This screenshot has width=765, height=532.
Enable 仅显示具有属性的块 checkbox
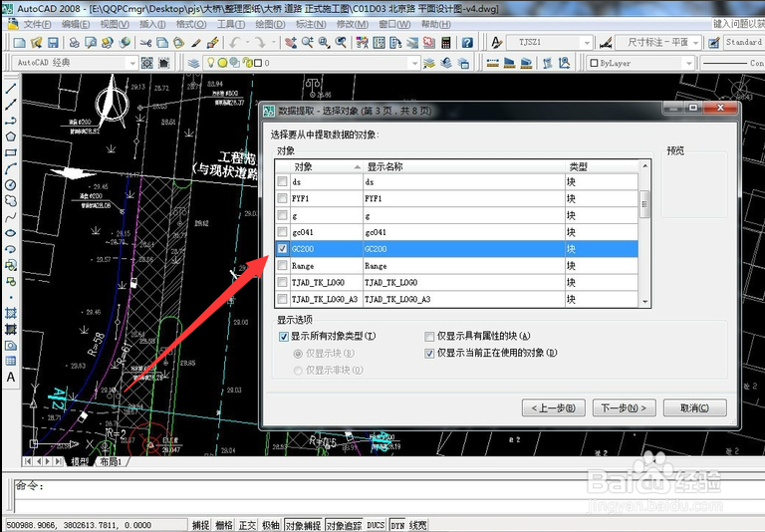[429, 337]
